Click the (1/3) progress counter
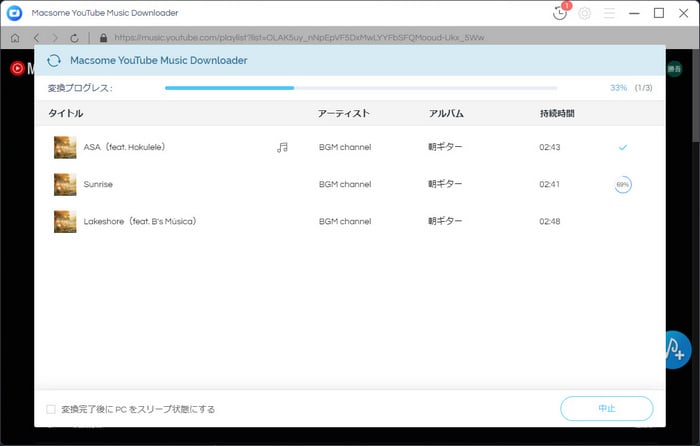 tap(643, 88)
